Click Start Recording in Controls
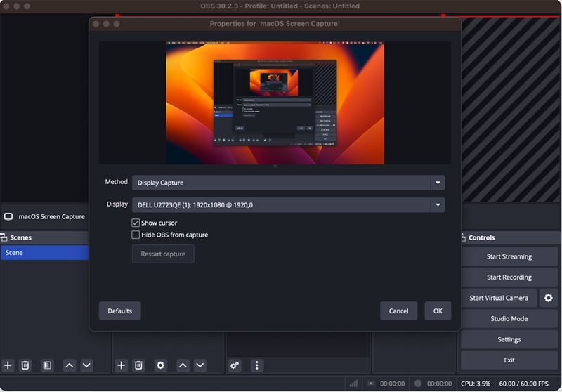562x392 pixels. pyautogui.click(x=509, y=277)
